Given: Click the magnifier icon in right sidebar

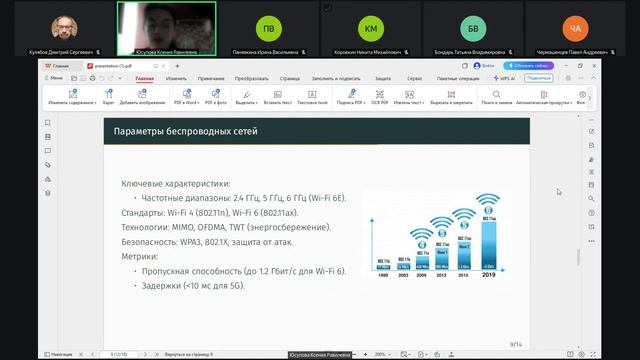Looking at the screenshot, I should (591, 198).
